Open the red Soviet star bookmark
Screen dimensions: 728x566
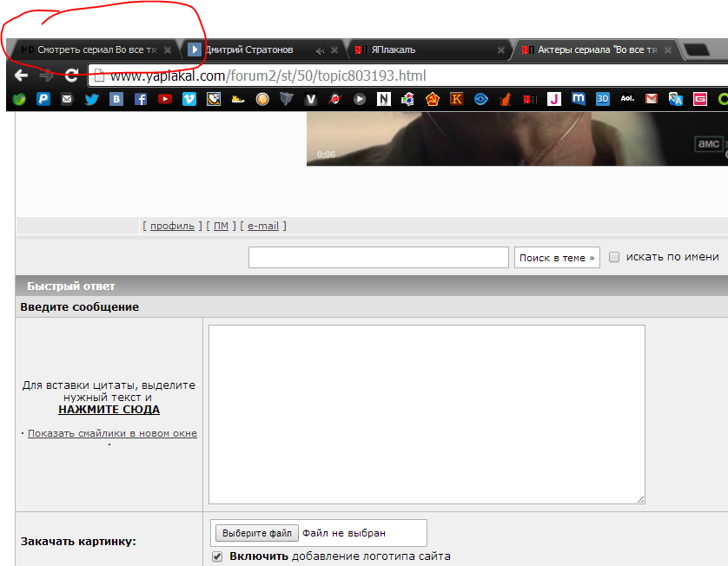point(433,99)
